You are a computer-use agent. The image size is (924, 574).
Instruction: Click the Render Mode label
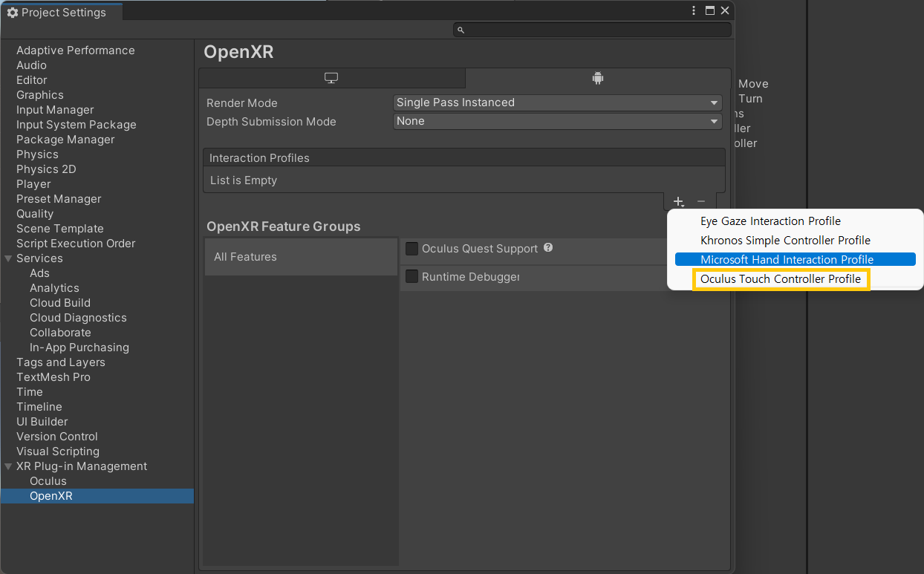click(x=242, y=103)
